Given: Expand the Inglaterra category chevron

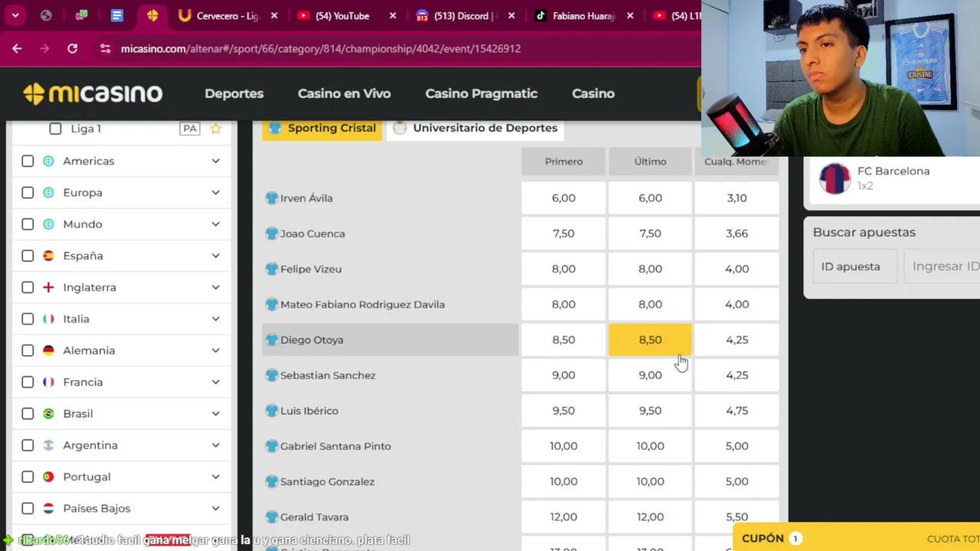Looking at the screenshot, I should 216,287.
